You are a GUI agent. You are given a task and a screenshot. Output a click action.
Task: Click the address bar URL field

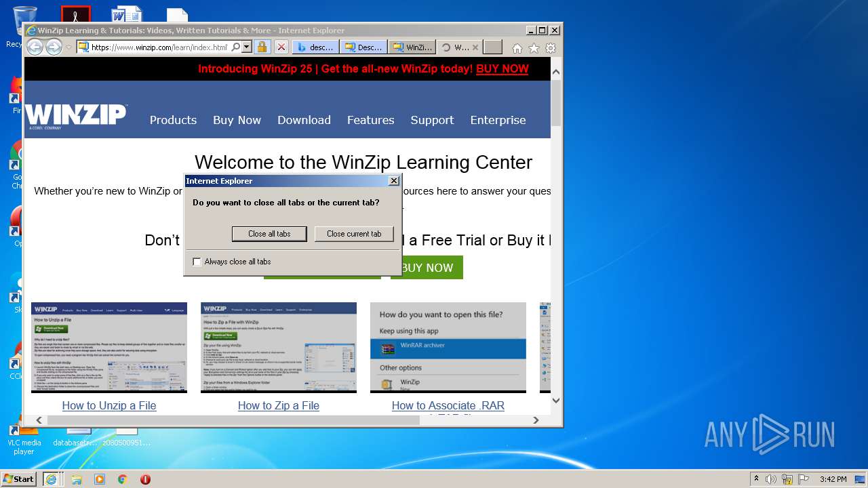[159, 47]
